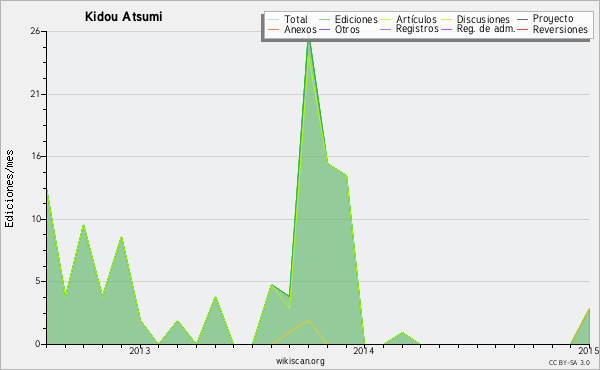600x370 pixels.
Task: Click the 'Ediciones' legend label
Action: coord(356,19)
